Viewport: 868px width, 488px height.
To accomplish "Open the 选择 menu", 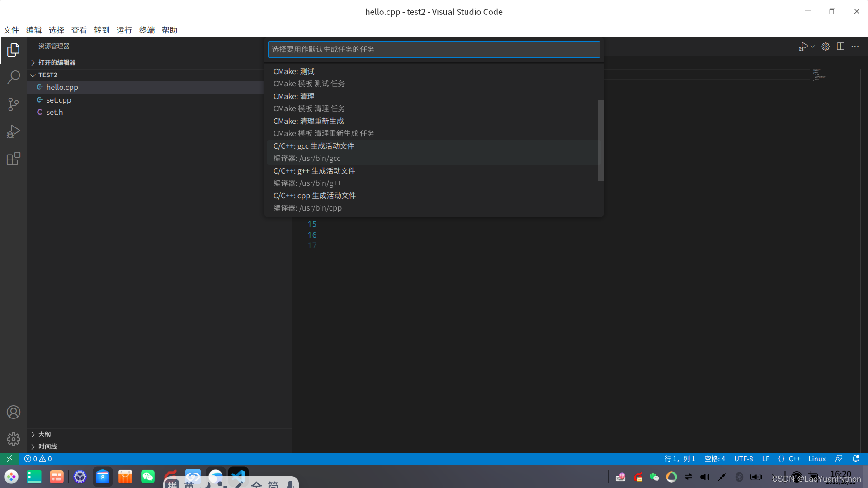I will [x=57, y=30].
